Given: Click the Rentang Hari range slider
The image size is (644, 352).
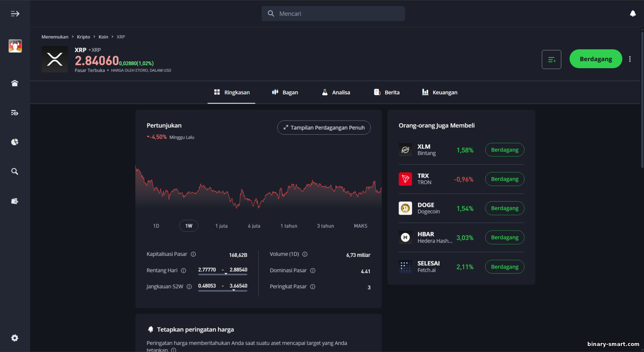Looking at the screenshot, I should (222, 274).
